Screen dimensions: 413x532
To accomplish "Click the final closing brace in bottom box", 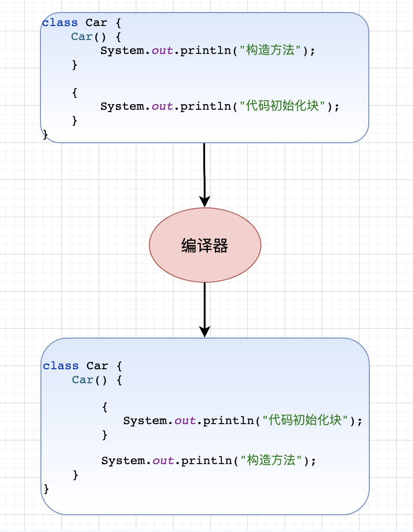I will pos(46,489).
